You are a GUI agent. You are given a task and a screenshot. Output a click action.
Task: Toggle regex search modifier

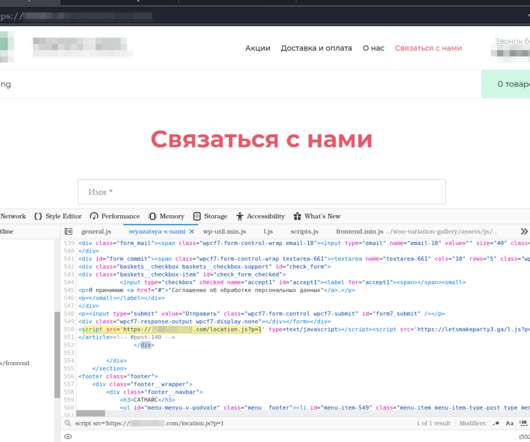pos(496,423)
